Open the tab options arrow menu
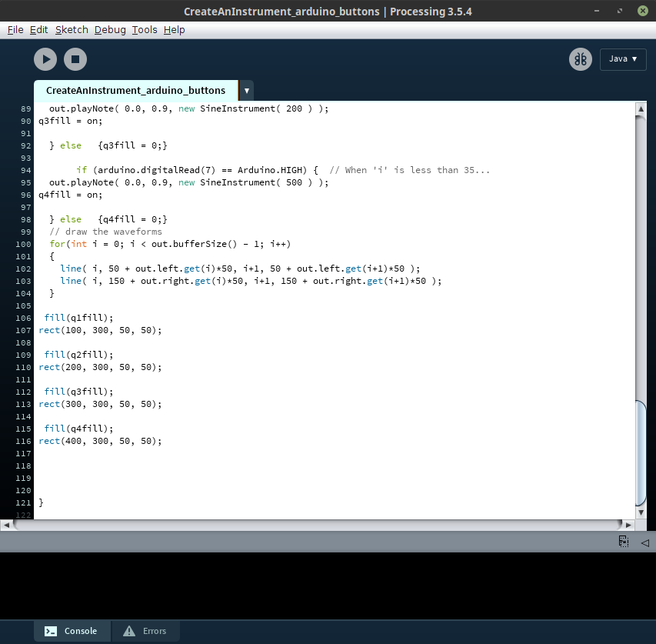Screen dimensions: 656x644 pos(247,90)
